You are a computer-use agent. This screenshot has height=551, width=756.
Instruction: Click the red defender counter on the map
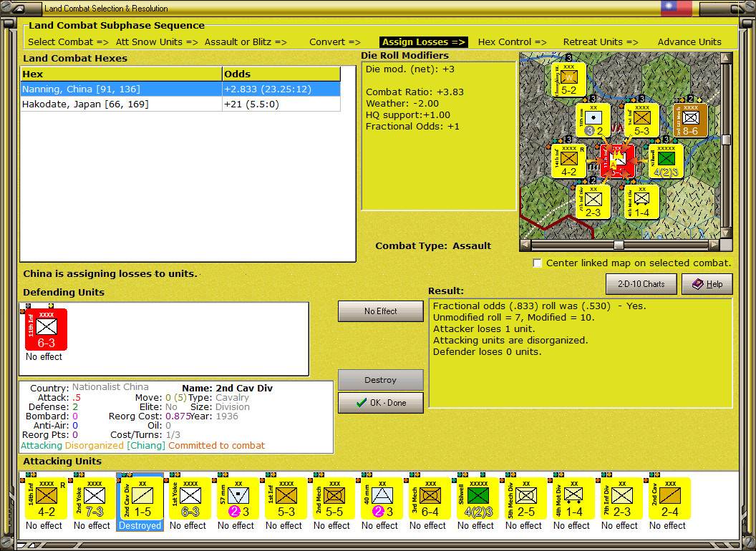(x=617, y=162)
